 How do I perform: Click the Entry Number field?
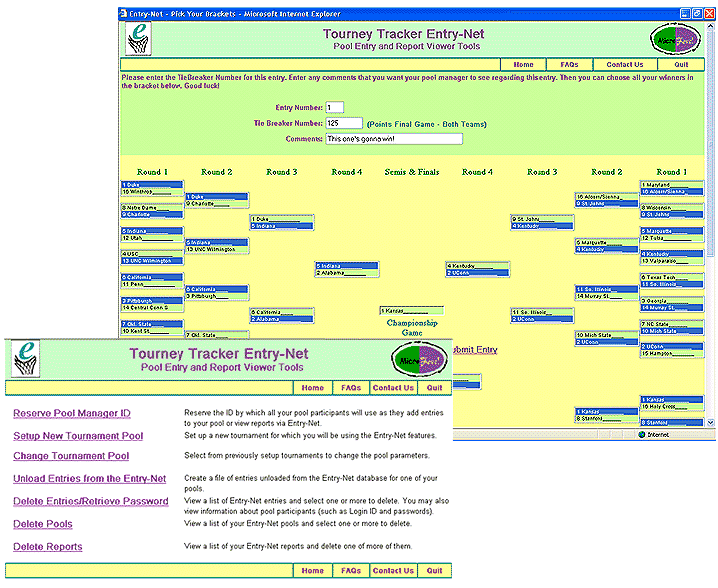coord(335,107)
